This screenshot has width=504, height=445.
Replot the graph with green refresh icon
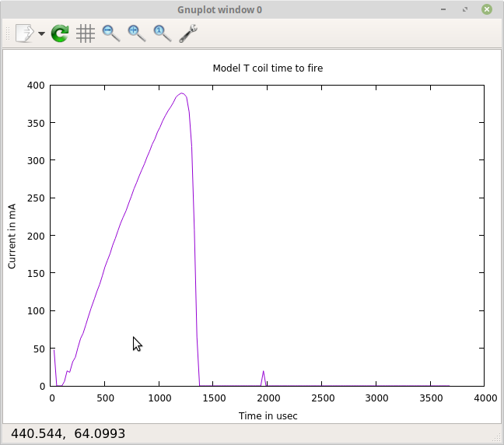[x=60, y=33]
